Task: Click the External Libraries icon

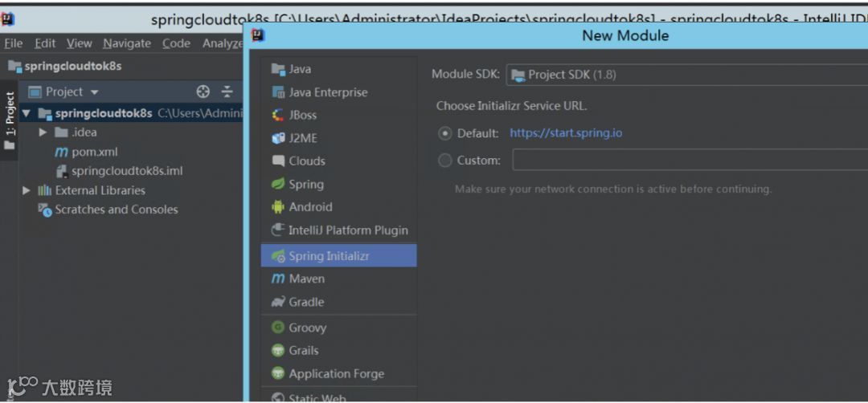Action: tap(44, 191)
